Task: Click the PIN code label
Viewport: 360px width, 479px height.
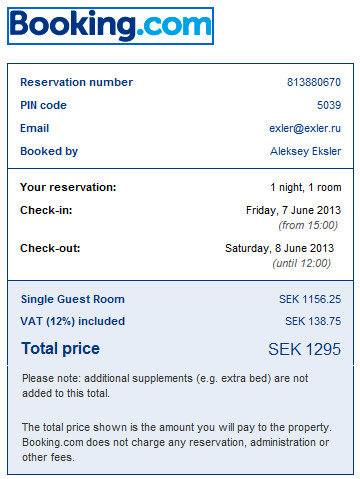Action: 44,105
